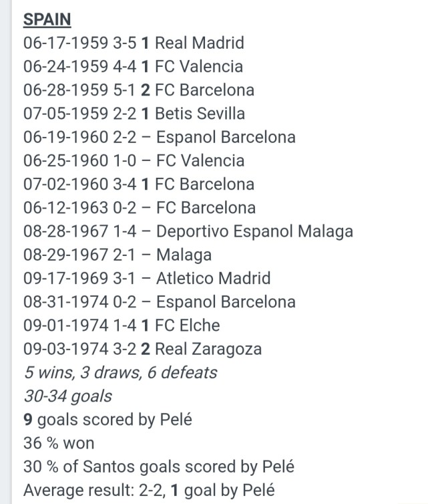The width and height of the screenshot is (428, 504).
Task: Click the Average result line
Action: click(148, 490)
